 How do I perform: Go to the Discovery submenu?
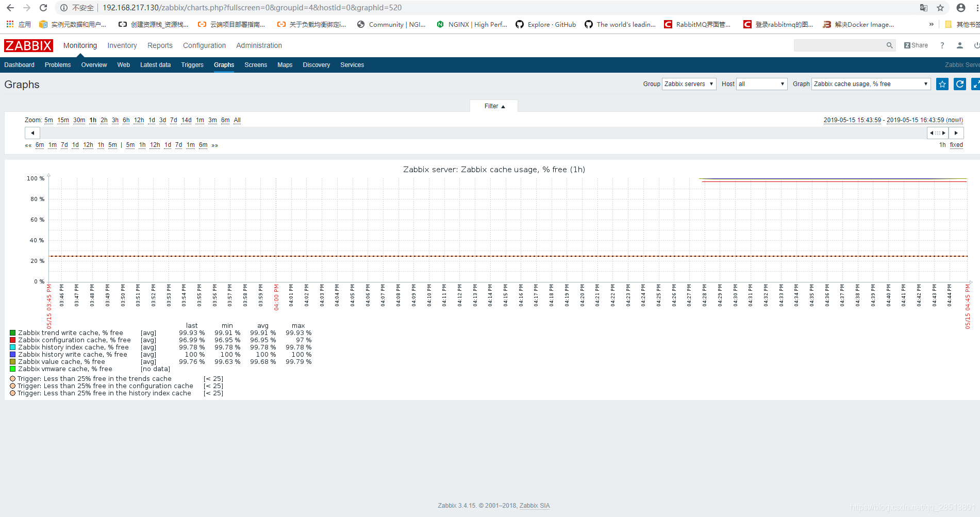click(x=316, y=65)
